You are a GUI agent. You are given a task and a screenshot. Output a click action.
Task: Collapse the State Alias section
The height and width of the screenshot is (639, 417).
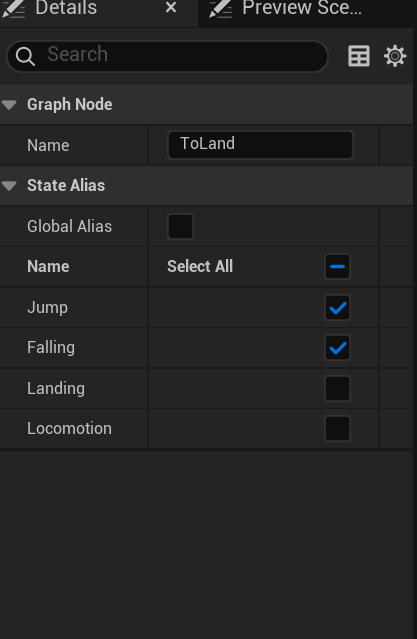(x=9, y=185)
